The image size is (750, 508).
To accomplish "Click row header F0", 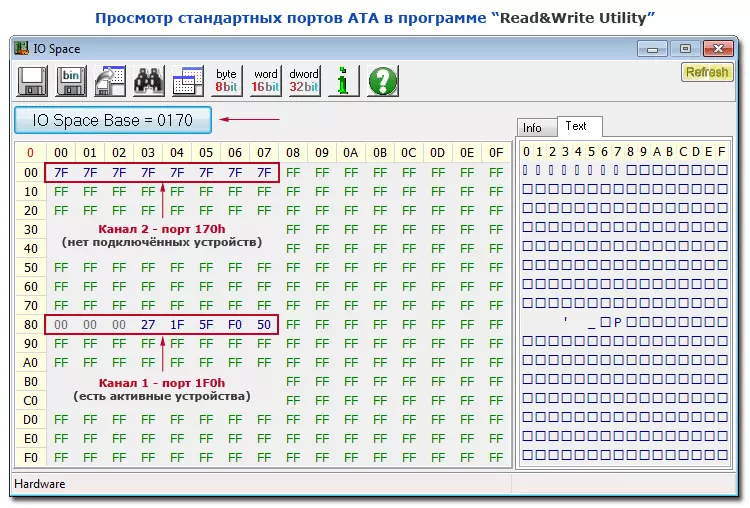I will [31, 458].
